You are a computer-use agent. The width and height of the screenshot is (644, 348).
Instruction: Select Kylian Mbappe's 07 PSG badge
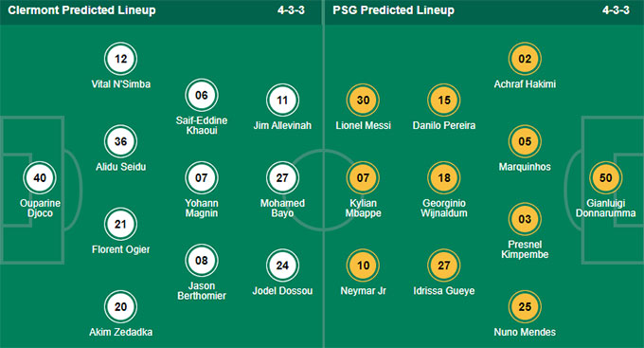pos(363,177)
